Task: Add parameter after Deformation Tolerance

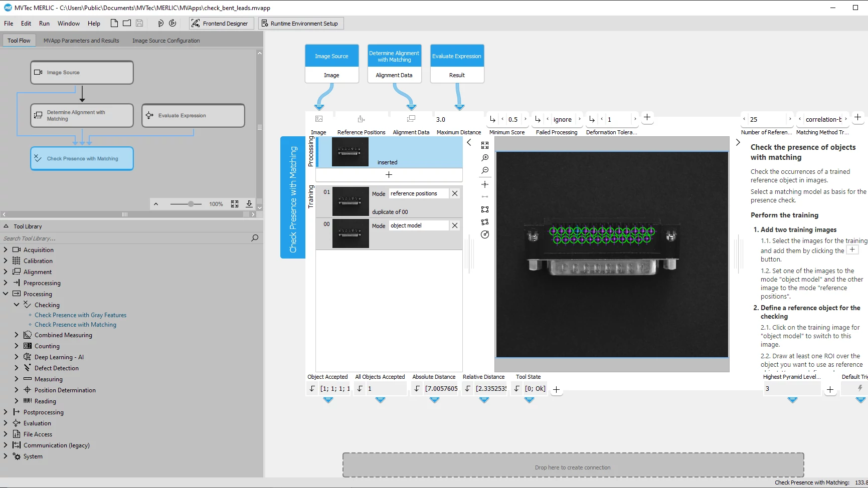Action: 647,117
